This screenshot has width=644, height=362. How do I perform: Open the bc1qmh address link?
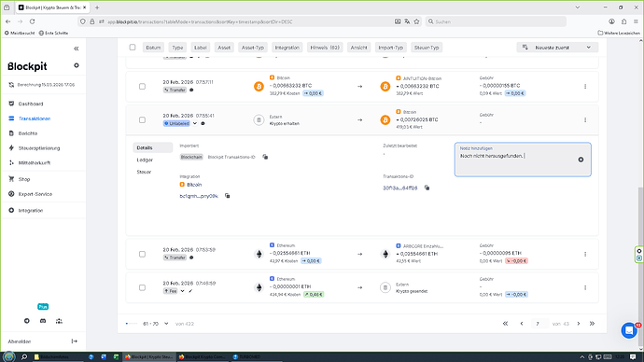coord(199,196)
